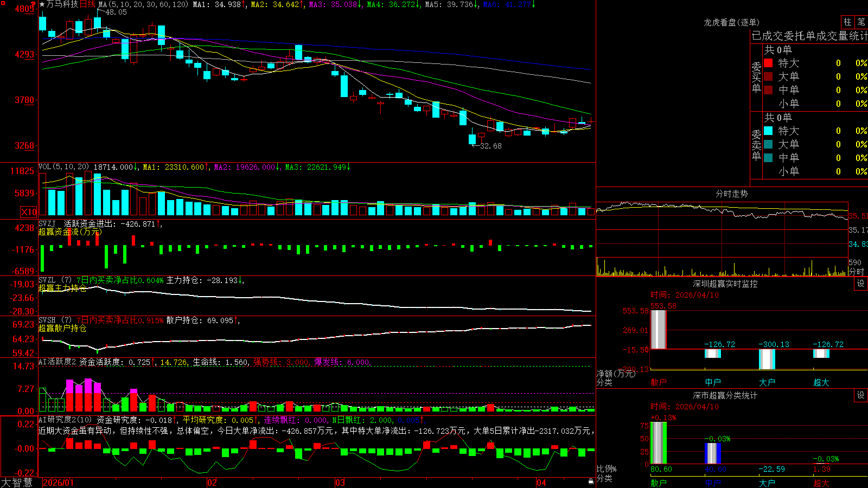Viewport: 868px width, 488px height.
Task: Open 设 settings for 深圳超赢实时监控
Action: coord(860,284)
